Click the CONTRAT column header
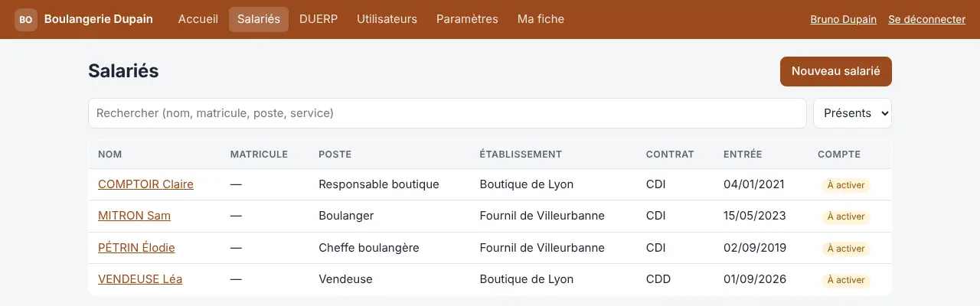980x306 pixels. (670, 155)
